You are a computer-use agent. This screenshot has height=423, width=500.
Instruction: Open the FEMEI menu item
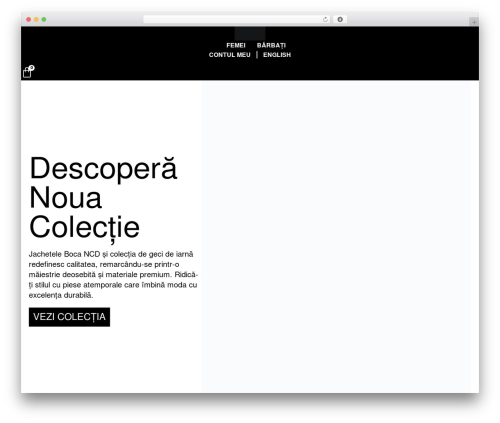click(x=236, y=45)
